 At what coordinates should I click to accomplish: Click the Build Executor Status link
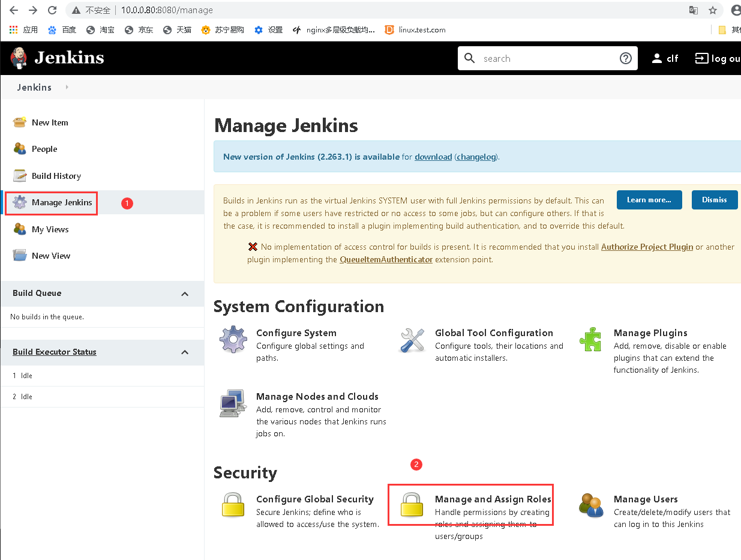click(x=55, y=352)
